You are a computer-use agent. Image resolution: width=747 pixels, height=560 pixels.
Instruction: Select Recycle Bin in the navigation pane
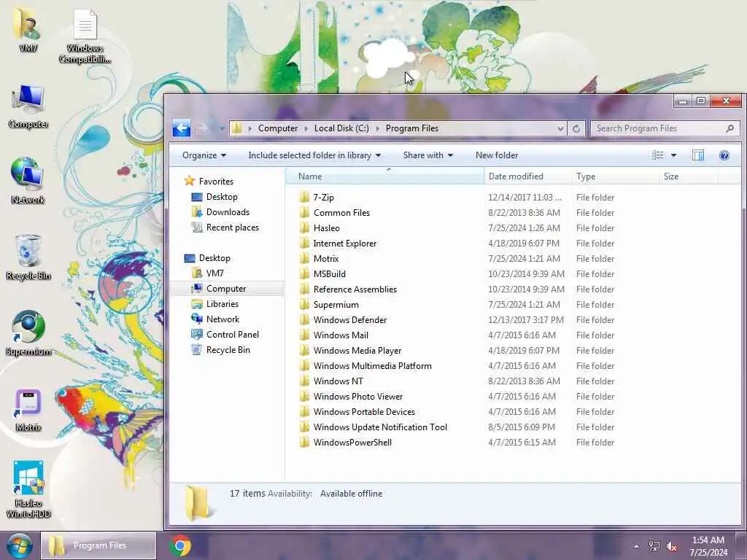(228, 349)
